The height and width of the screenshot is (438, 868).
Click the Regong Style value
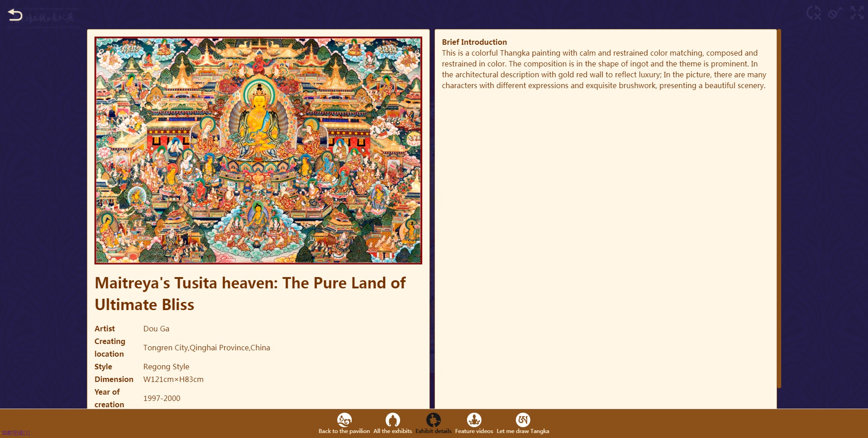(166, 367)
